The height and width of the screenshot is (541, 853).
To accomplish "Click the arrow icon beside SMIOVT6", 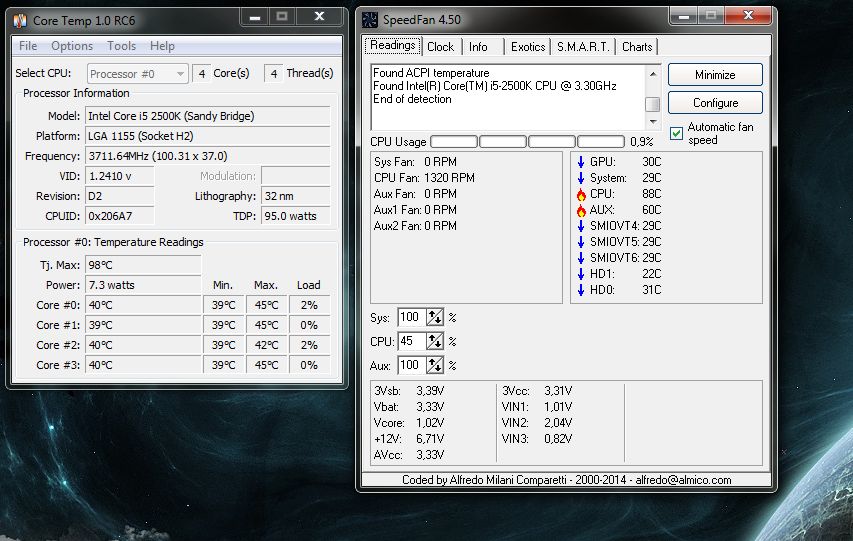I will (x=581, y=258).
